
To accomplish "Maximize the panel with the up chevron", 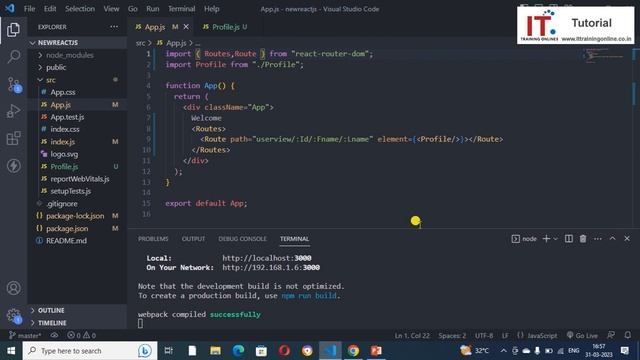I will 612,239.
